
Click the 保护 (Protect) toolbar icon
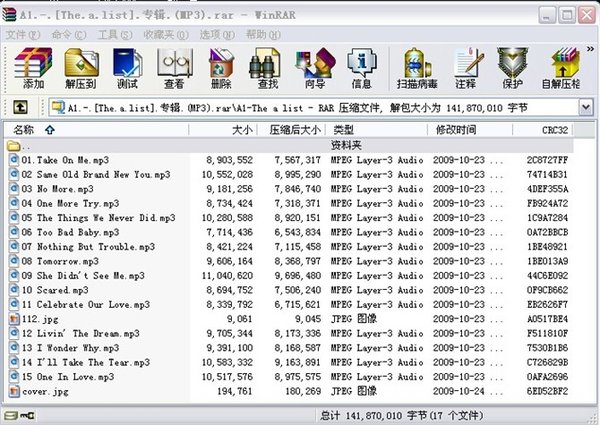pyautogui.click(x=512, y=68)
